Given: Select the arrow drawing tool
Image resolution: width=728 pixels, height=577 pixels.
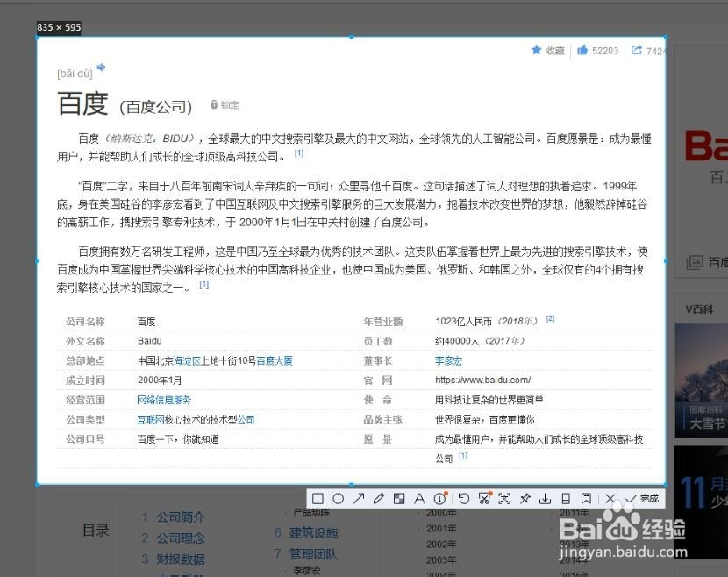Looking at the screenshot, I should [359, 499].
